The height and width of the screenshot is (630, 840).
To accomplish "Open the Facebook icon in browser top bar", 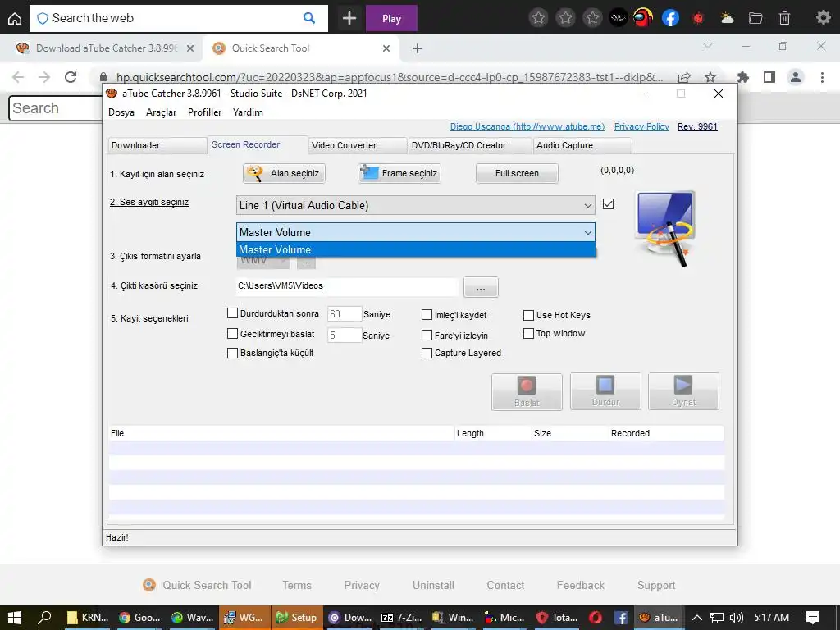I will [670, 18].
